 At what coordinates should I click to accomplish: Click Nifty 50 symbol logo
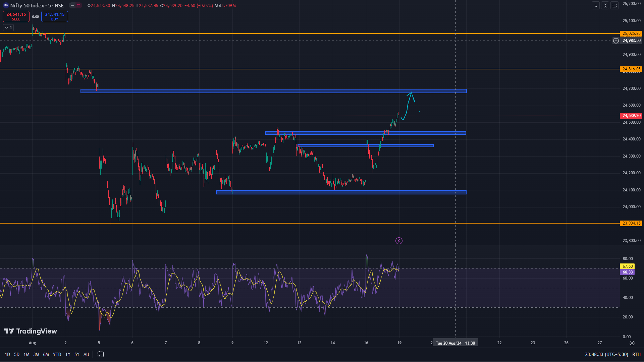click(6, 5)
